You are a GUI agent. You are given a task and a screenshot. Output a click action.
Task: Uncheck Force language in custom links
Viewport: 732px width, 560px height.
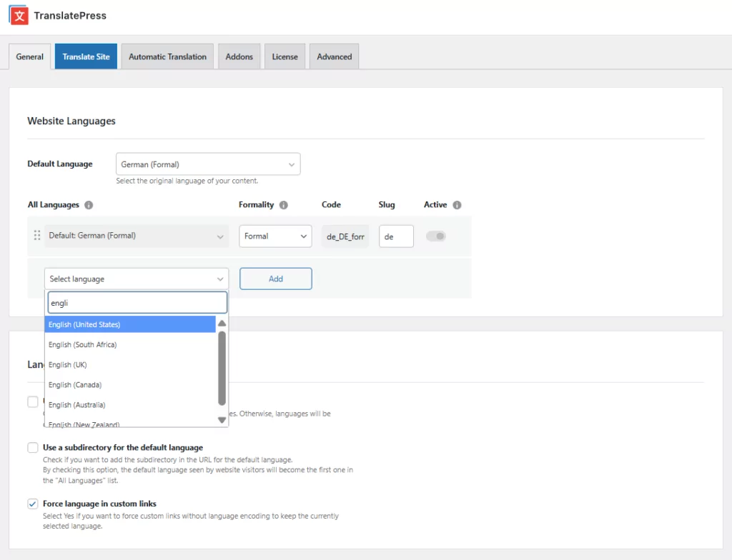coord(33,504)
